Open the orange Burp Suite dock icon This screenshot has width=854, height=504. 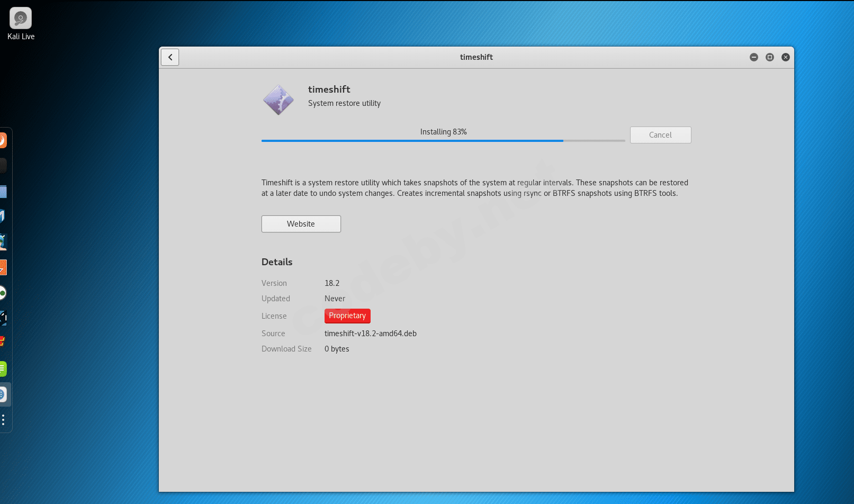click(3, 267)
